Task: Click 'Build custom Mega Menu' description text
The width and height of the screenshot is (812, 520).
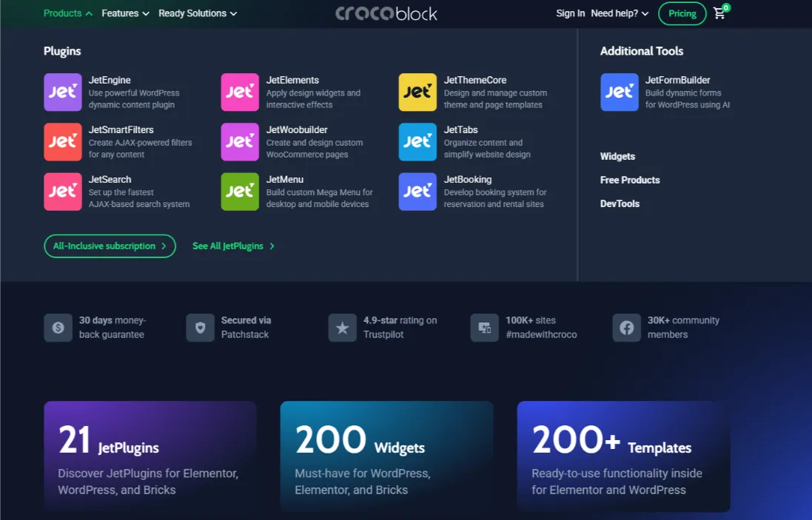Action: (x=320, y=198)
